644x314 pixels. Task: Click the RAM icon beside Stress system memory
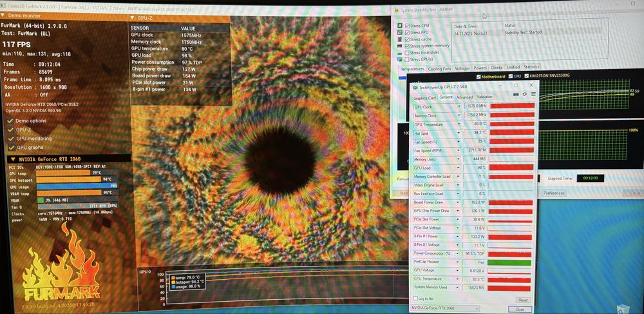(400, 46)
